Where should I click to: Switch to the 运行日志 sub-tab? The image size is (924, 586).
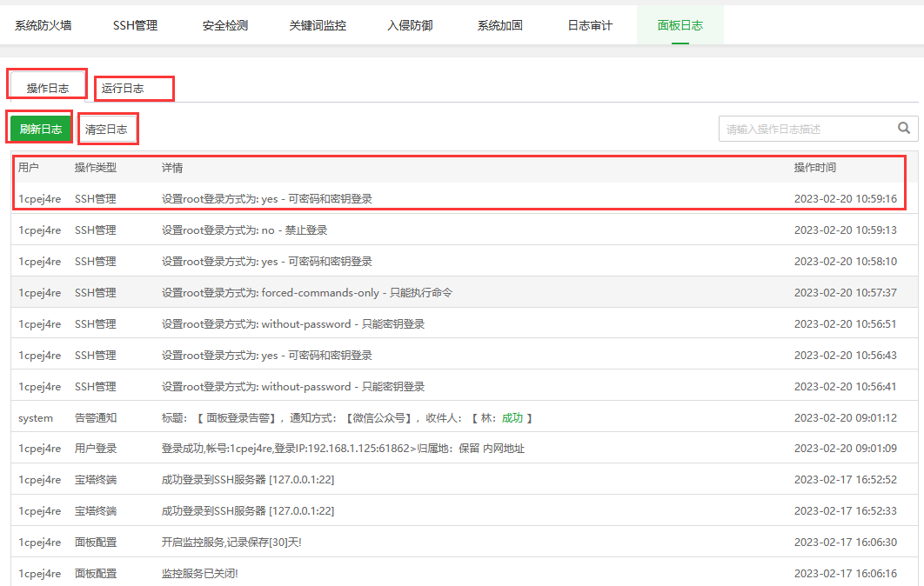tap(123, 88)
